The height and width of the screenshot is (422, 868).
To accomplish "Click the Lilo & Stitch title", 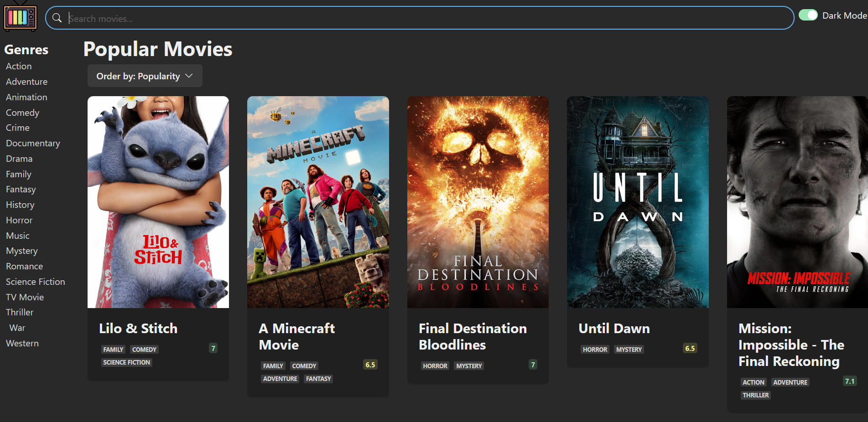I will point(138,328).
